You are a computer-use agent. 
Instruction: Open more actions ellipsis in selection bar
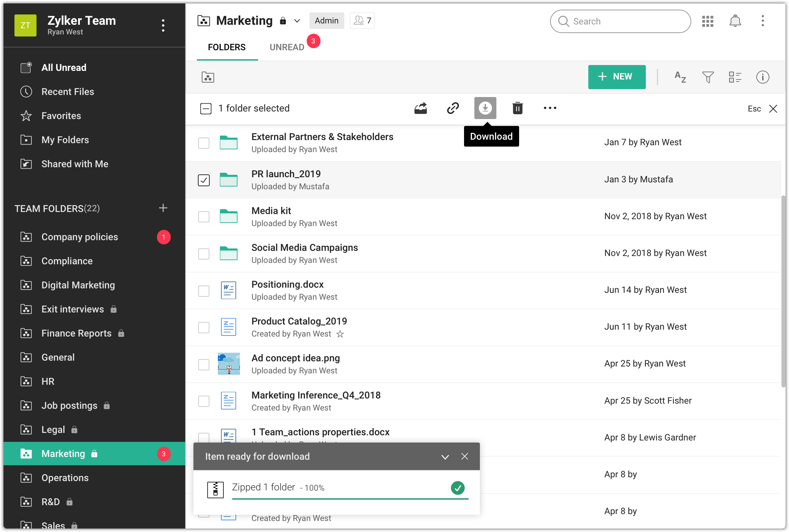click(550, 108)
